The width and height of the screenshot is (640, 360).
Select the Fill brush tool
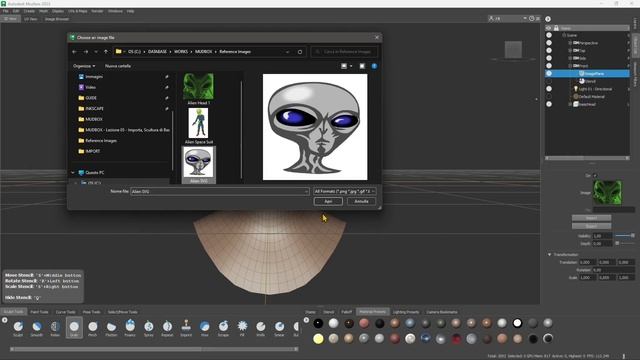(242, 327)
